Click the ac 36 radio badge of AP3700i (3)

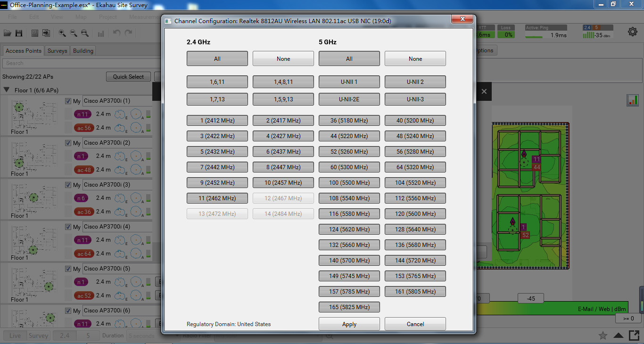(83, 212)
